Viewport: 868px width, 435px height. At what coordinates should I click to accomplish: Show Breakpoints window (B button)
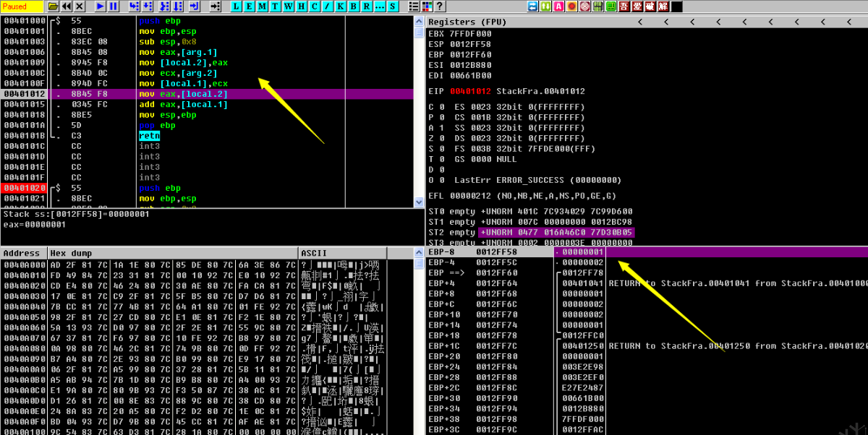353,7
